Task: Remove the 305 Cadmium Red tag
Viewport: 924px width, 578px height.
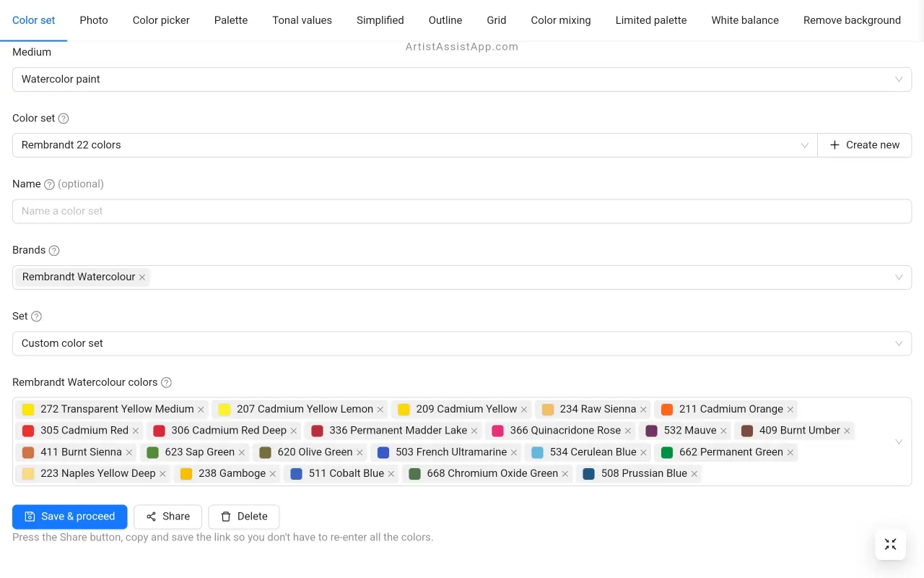Action: tap(136, 431)
